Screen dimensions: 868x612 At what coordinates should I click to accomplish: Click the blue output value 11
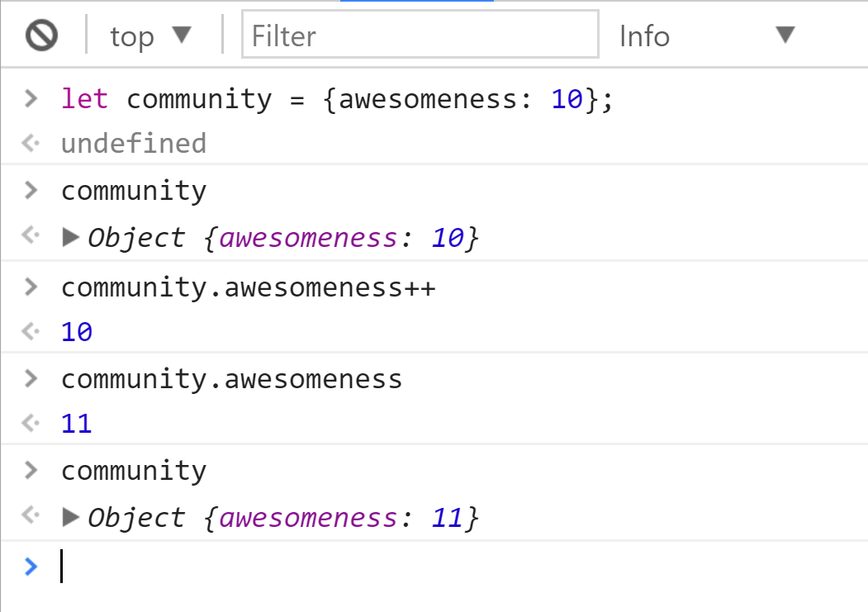(77, 425)
